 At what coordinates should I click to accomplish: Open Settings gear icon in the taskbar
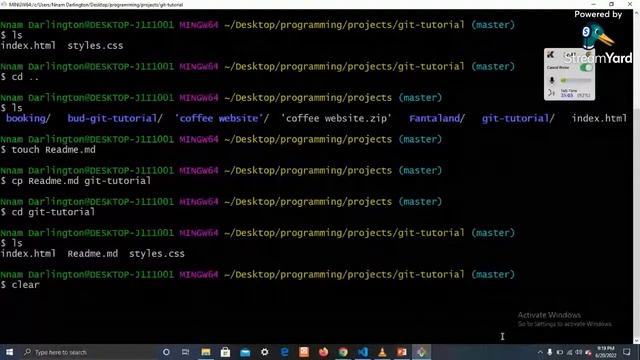(264, 352)
